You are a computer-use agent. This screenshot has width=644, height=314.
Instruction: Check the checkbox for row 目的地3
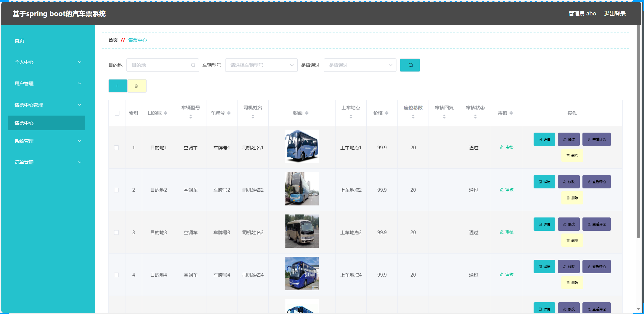click(x=116, y=232)
